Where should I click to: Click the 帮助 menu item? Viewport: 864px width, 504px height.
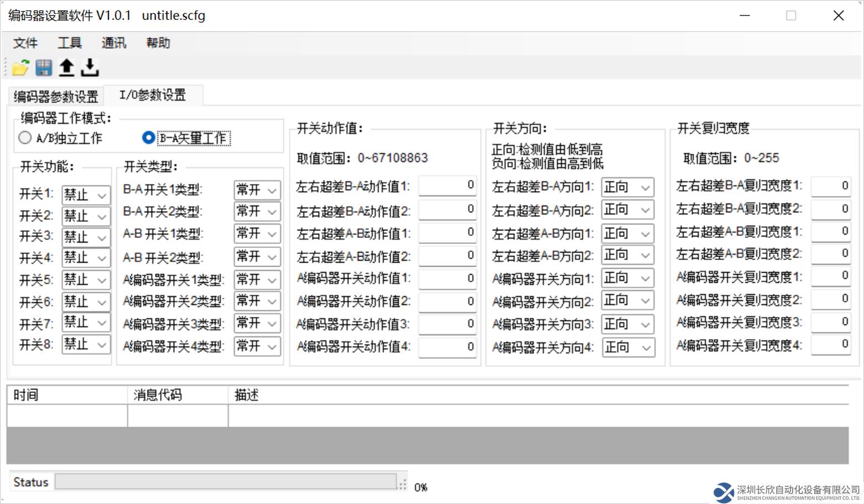click(158, 43)
